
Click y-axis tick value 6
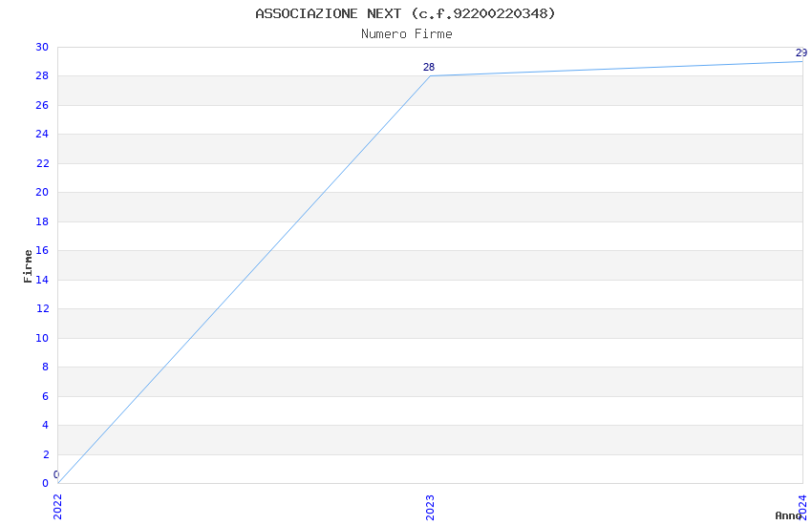click(x=46, y=396)
